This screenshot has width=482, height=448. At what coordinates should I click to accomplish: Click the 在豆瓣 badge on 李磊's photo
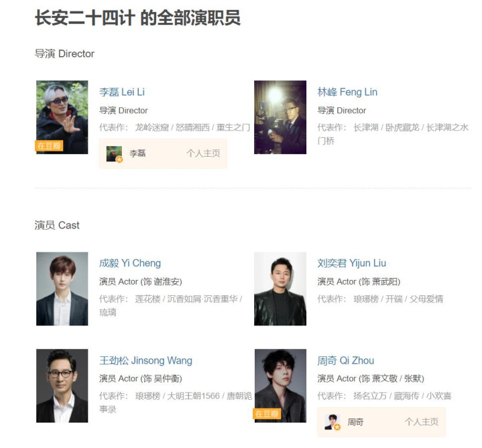[49, 145]
